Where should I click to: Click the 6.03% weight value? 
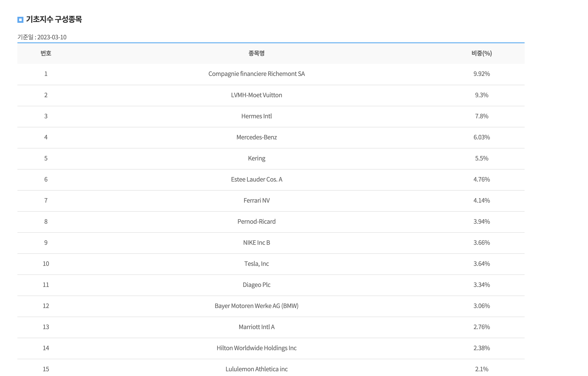482,137
